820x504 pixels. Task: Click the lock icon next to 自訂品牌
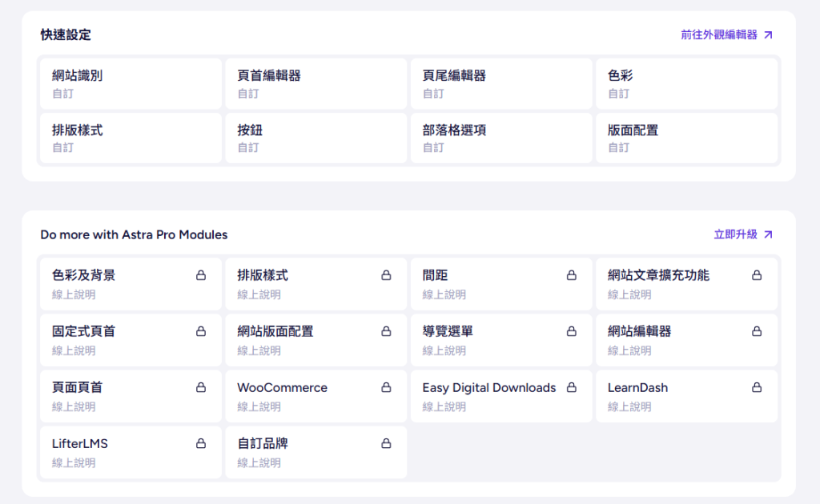386,443
